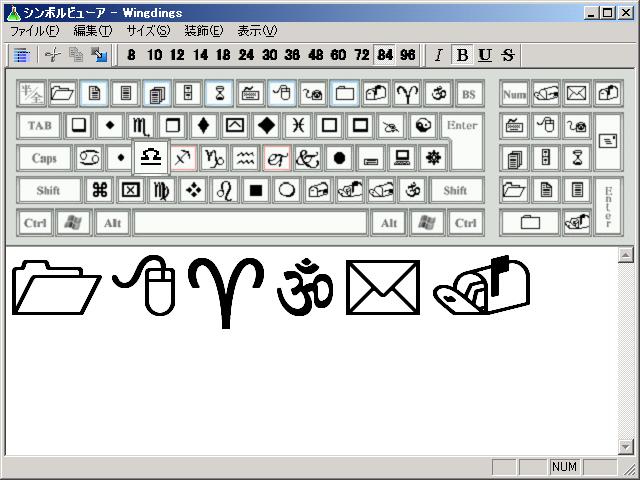Click the highlighted Libra symbol key
Image resolution: width=640 pixels, height=480 pixels.
pyautogui.click(x=151, y=157)
